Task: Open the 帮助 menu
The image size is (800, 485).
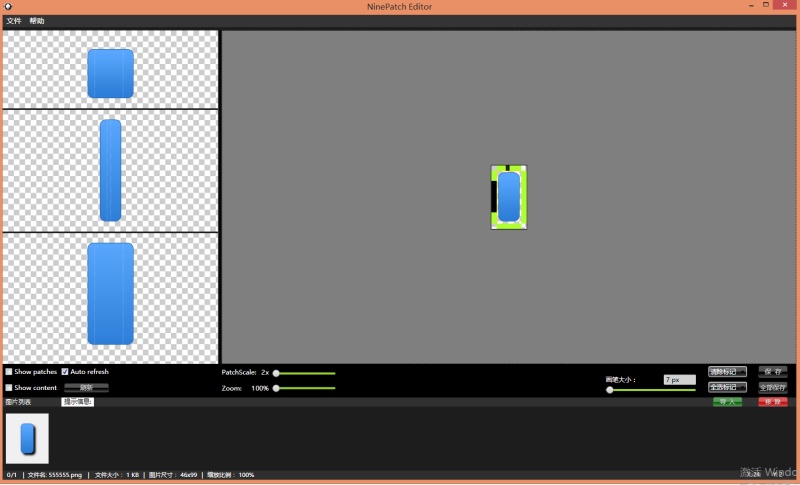Action: click(37, 21)
